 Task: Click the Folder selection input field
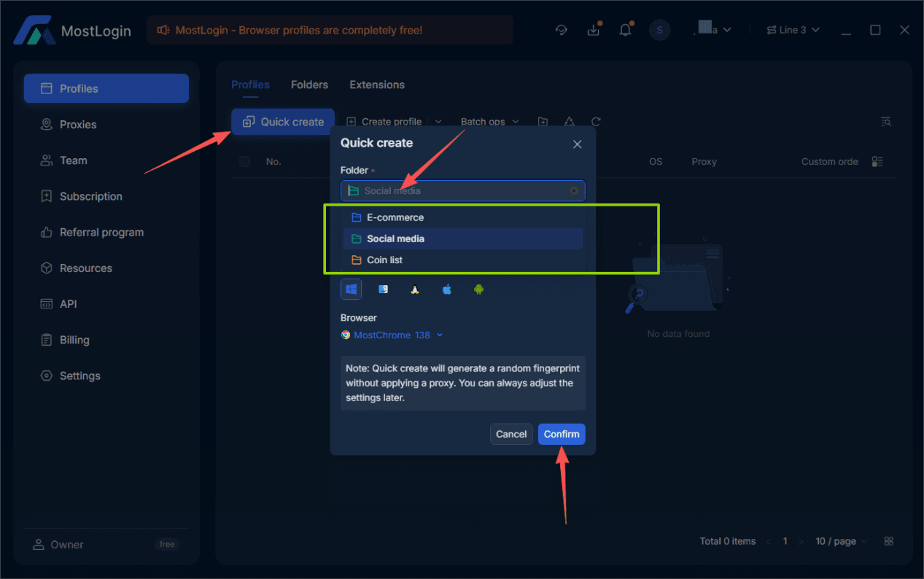[x=462, y=191]
